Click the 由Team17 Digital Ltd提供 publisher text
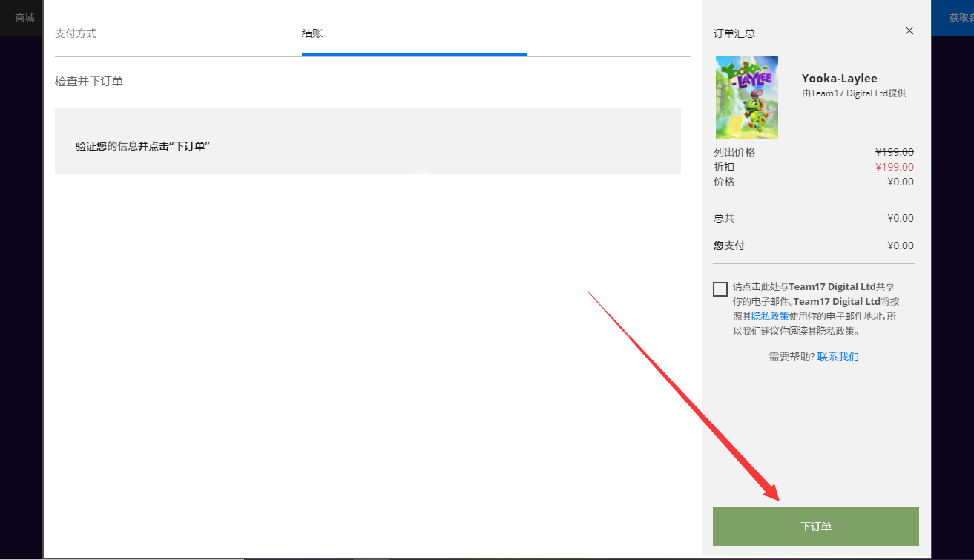The height and width of the screenshot is (560, 974). pos(853,93)
